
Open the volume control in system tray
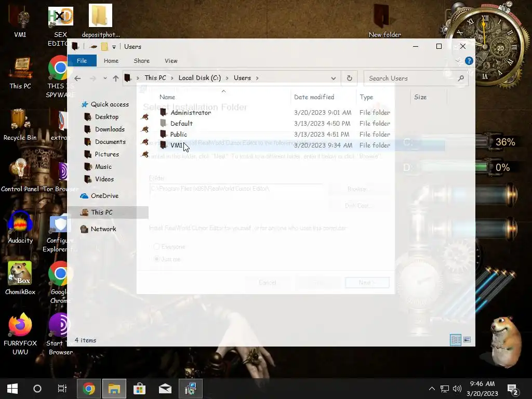point(457,389)
